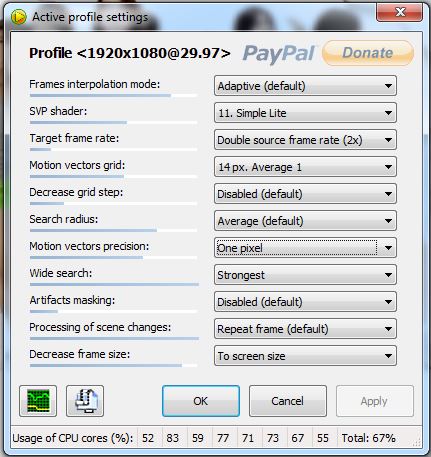Expand Target frame rate combo box

coord(305,140)
